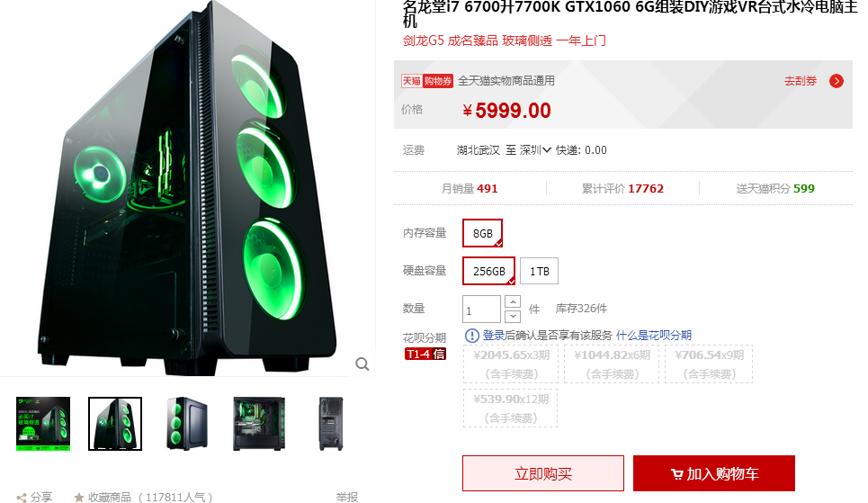Image resolution: width=868 pixels, height=503 pixels.
Task: Click 加入购物车 add to cart button
Action: tap(714, 473)
